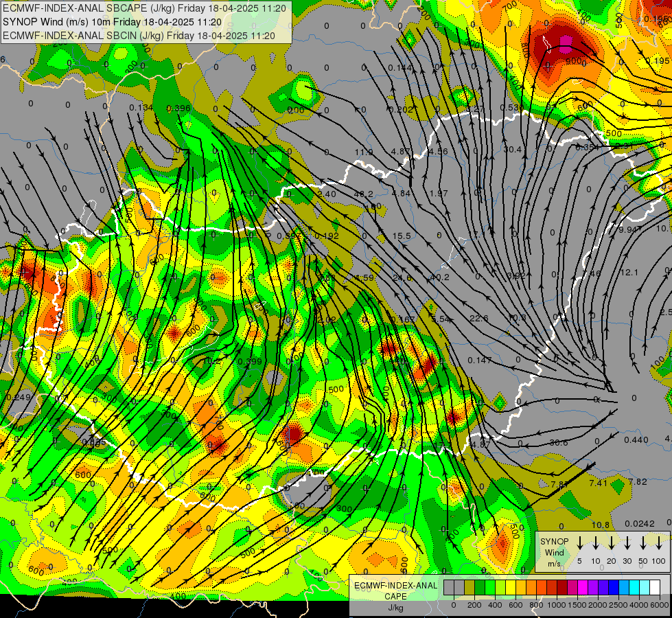Pick the white swatch in CAPE legend
This screenshot has width=672, height=618.
(655, 587)
